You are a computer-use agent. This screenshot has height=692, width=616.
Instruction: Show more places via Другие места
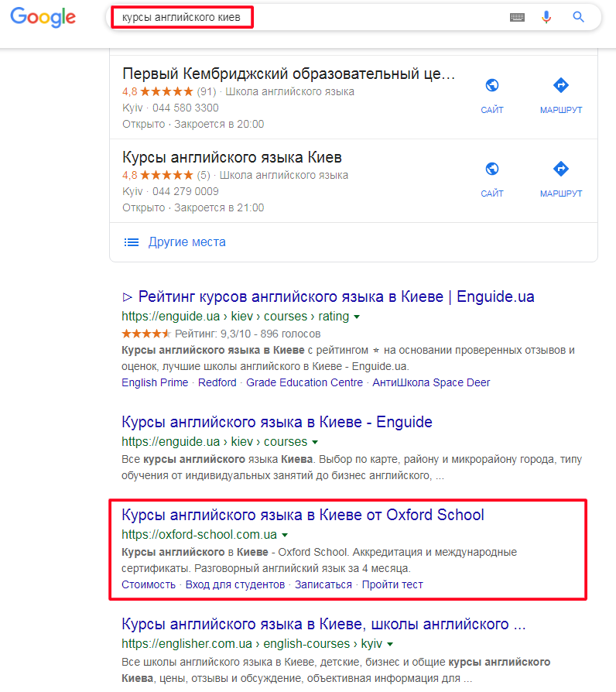click(187, 242)
